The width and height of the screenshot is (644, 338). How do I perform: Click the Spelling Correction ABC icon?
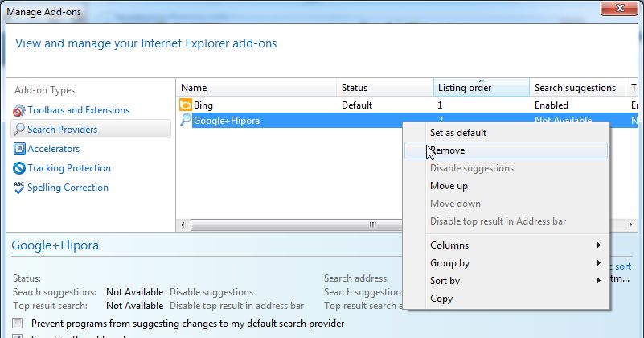[19, 188]
